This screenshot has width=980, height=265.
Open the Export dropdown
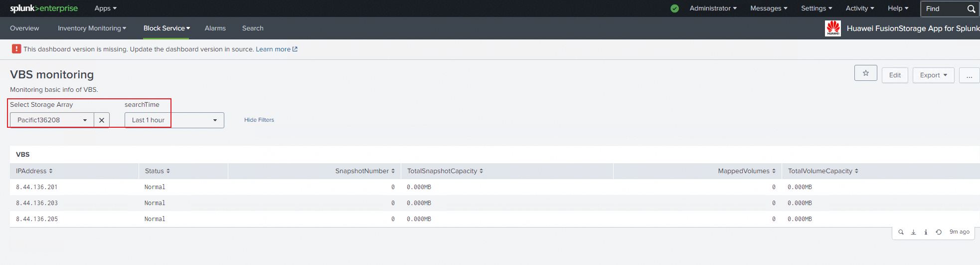pyautogui.click(x=933, y=75)
